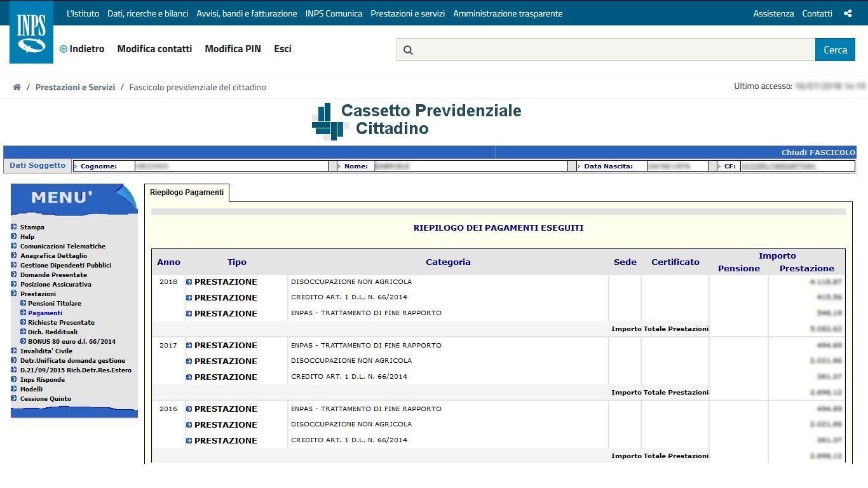Click the share icon in top bar
This screenshot has height=488, width=868.
click(848, 13)
